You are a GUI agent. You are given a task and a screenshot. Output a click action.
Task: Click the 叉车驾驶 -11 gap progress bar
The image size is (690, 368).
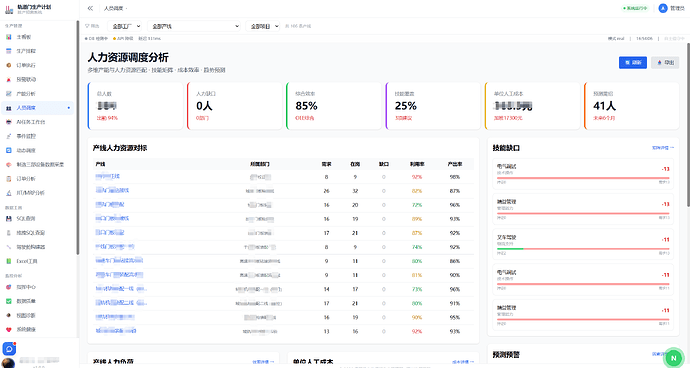pyautogui.click(x=583, y=249)
